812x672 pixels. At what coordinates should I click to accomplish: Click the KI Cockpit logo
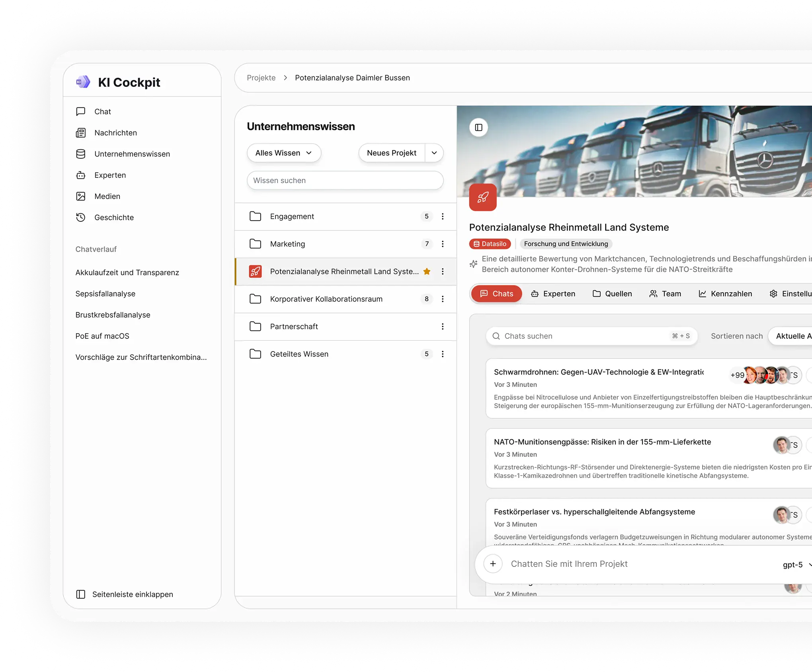(118, 82)
